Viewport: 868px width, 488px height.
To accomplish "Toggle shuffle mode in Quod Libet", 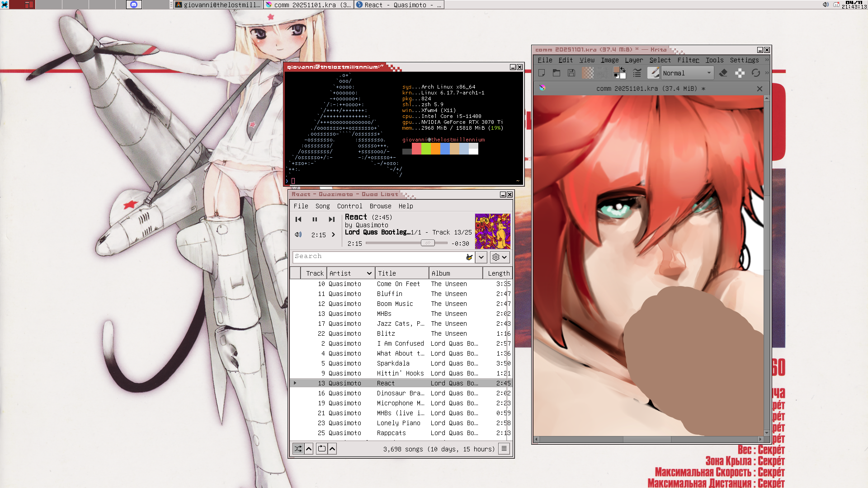I will click(x=298, y=449).
